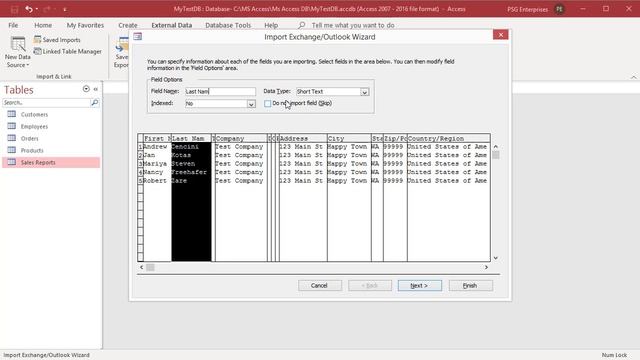Click the Sales Reports table icon
640x360 pixels.
tap(12, 162)
